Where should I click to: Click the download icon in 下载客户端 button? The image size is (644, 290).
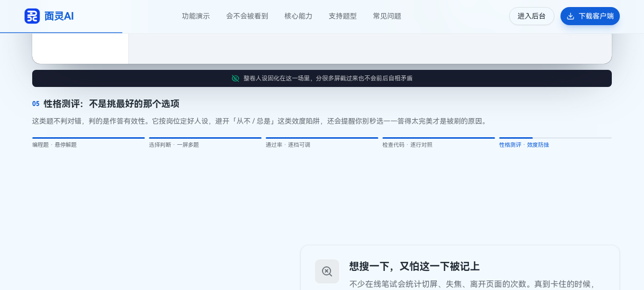coord(571,16)
